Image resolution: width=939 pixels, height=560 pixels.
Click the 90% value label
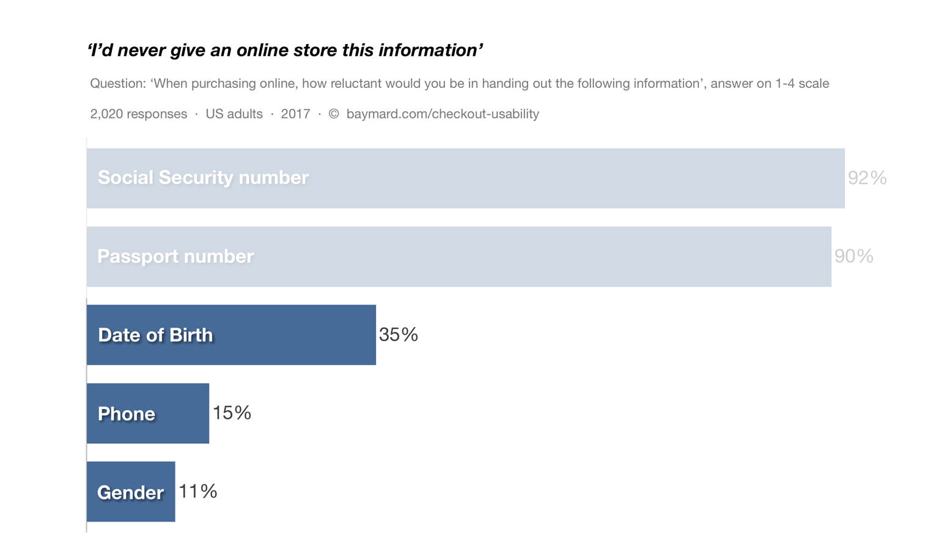[853, 256]
